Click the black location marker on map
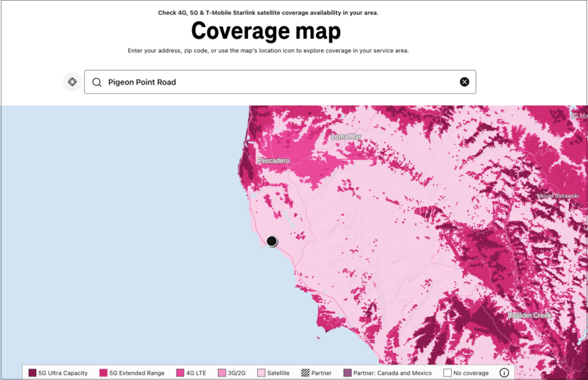The width and height of the screenshot is (588, 380). 272,241
